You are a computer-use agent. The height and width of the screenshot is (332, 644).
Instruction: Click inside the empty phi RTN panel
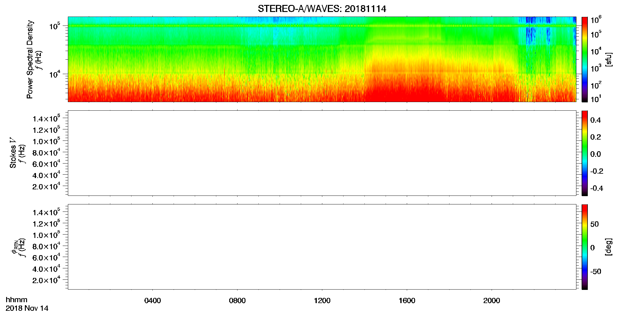tap(322, 247)
